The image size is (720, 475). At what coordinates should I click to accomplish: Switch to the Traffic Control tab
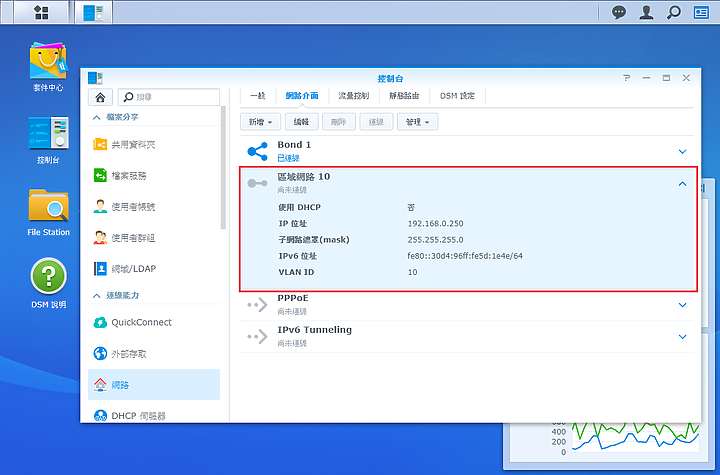pos(354,96)
